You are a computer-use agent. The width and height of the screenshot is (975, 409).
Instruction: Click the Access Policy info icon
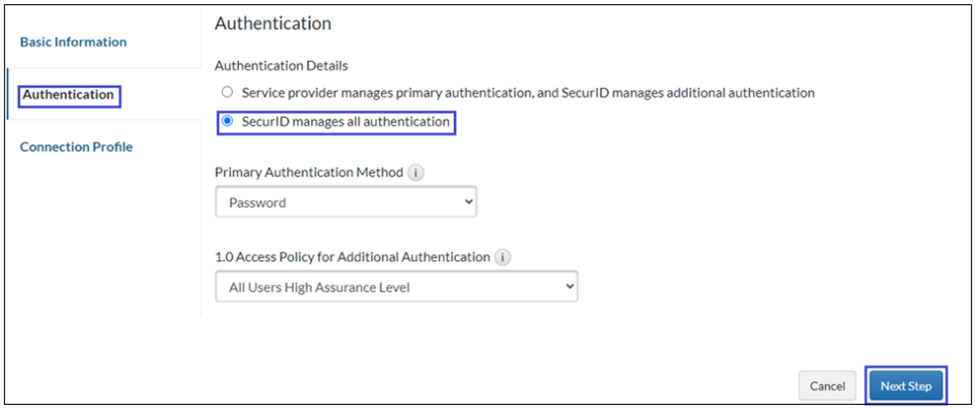coord(502,257)
